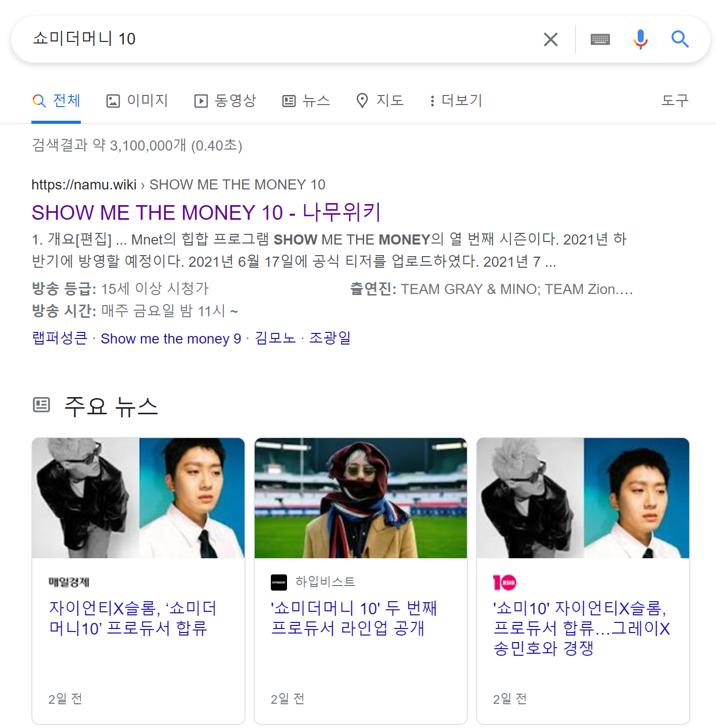716x728 pixels.
Task: Click the 2일 전 date on 매일경제 card
Action: click(x=65, y=699)
